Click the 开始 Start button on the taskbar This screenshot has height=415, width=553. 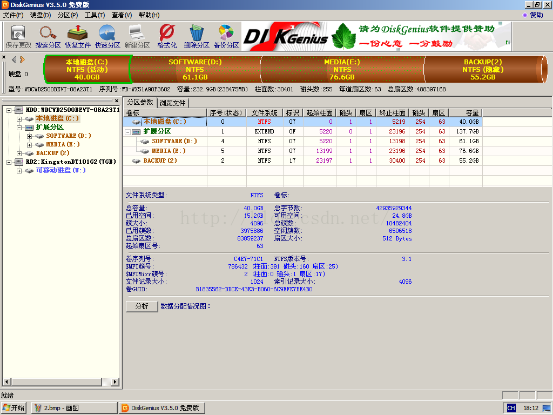(x=14, y=408)
